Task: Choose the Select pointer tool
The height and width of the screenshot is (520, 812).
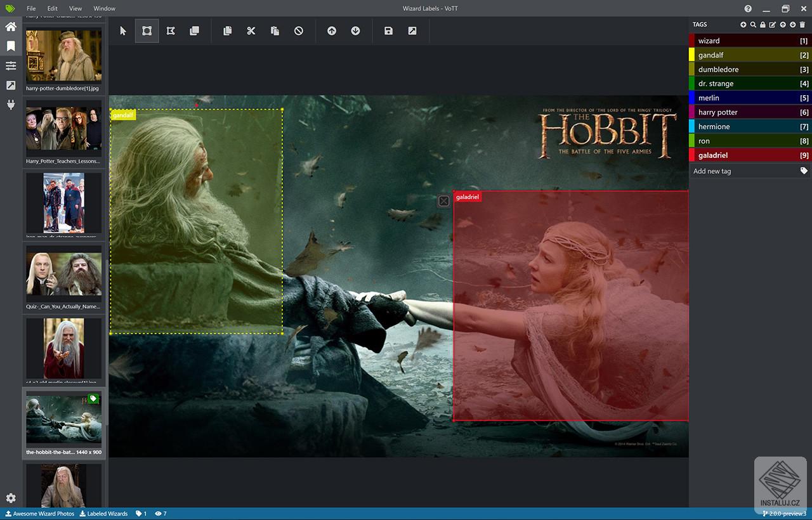Action: tap(123, 30)
